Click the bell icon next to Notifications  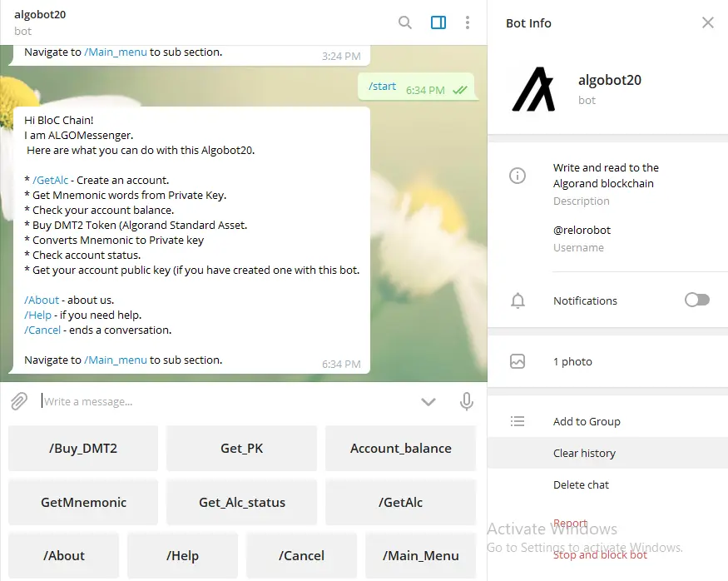[x=518, y=300]
